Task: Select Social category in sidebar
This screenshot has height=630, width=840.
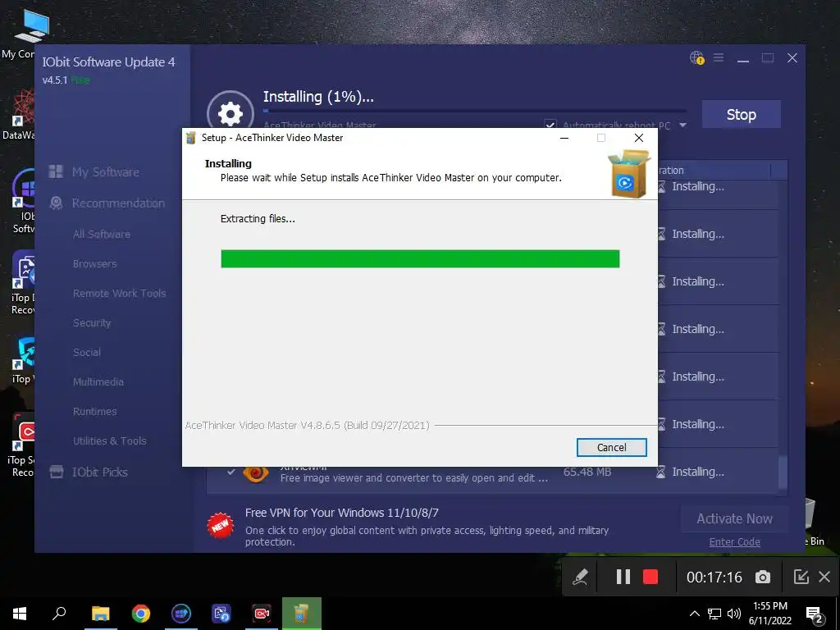Action: (x=87, y=352)
